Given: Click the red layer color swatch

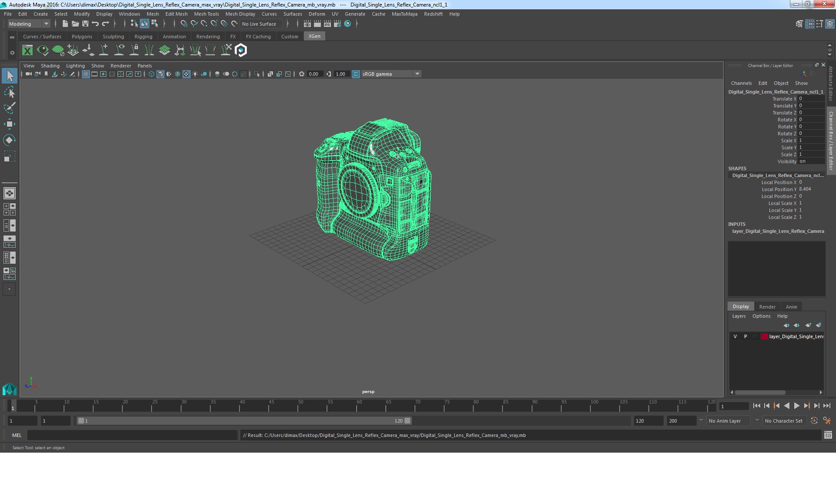Looking at the screenshot, I should coord(765,336).
